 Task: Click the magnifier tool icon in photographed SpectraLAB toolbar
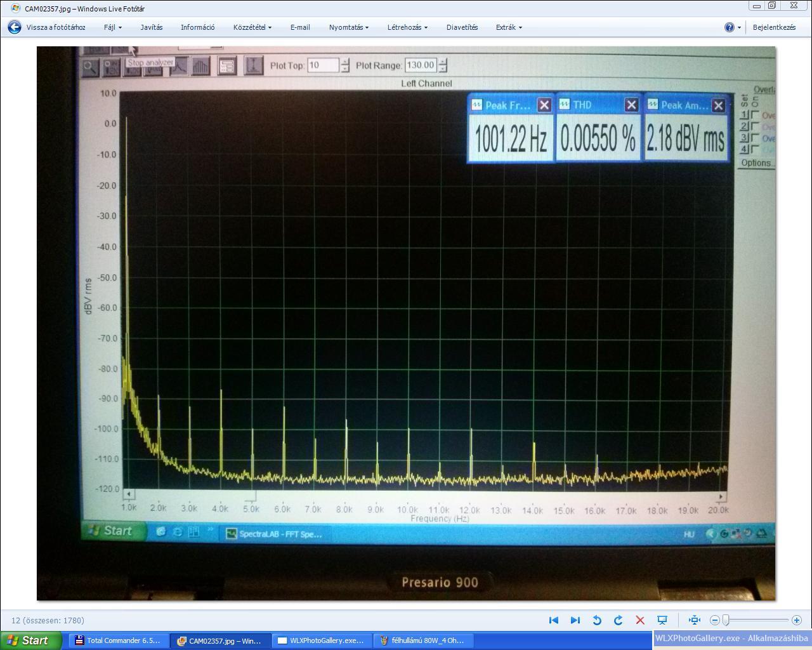pos(90,66)
